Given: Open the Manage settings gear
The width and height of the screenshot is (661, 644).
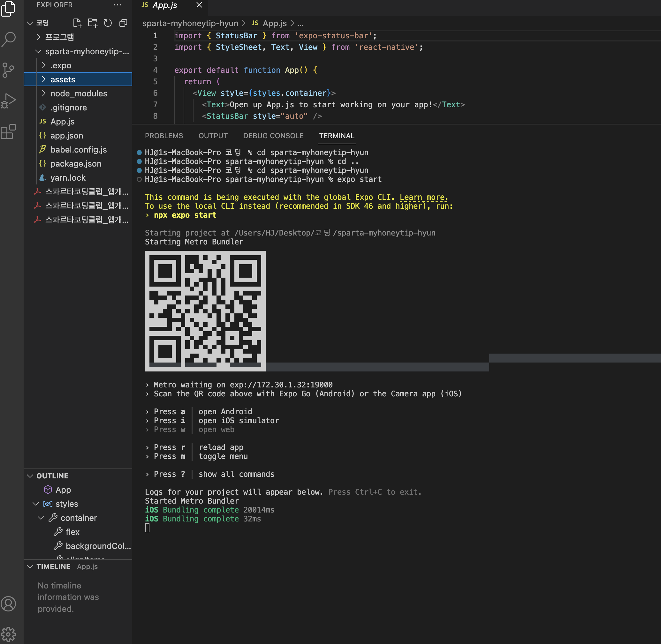Looking at the screenshot, I should (x=8, y=634).
